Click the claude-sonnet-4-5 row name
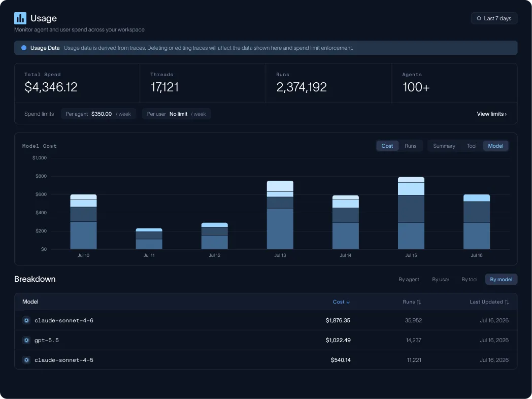Image resolution: width=532 pixels, height=399 pixels. tap(64, 359)
